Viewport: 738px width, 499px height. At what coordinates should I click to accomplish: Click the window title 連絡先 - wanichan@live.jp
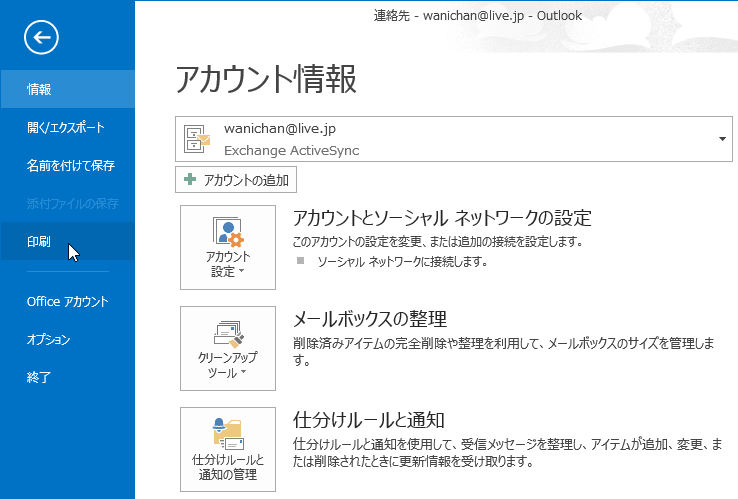click(x=478, y=16)
